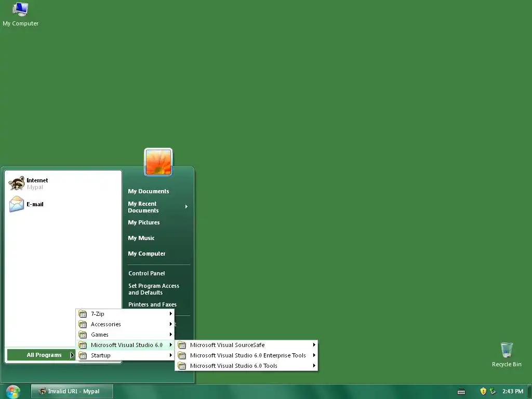Expand the Microsoft Visual SourceSafe submenu arrow
Screen dimensions: 532x399
pos(314,345)
